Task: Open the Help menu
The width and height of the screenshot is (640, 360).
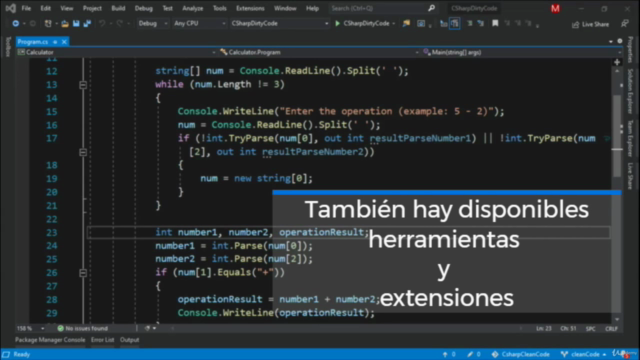Action: pos(312,8)
